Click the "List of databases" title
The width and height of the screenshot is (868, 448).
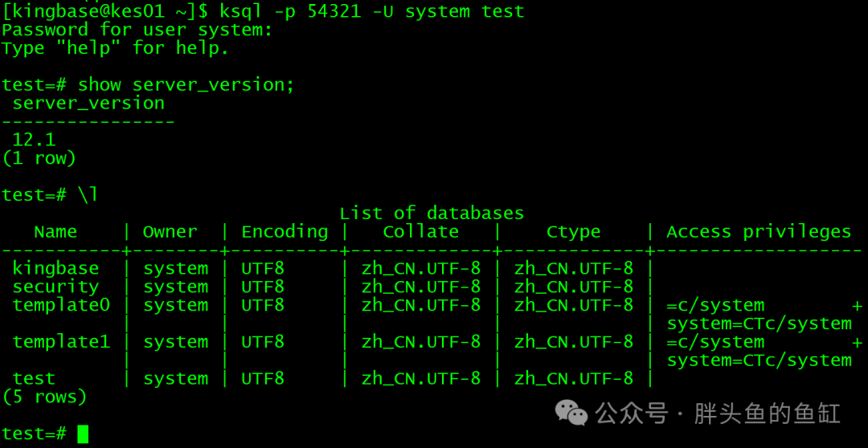pos(432,213)
